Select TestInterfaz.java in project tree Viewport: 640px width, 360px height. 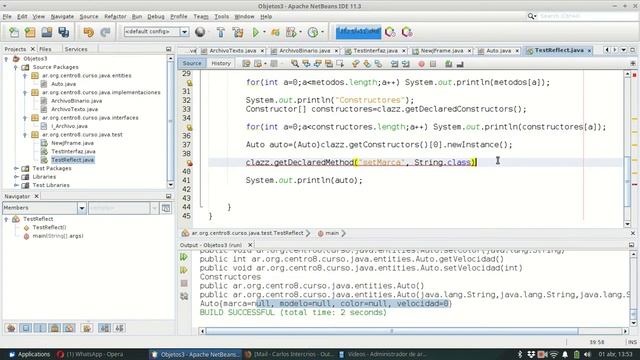tap(73, 151)
